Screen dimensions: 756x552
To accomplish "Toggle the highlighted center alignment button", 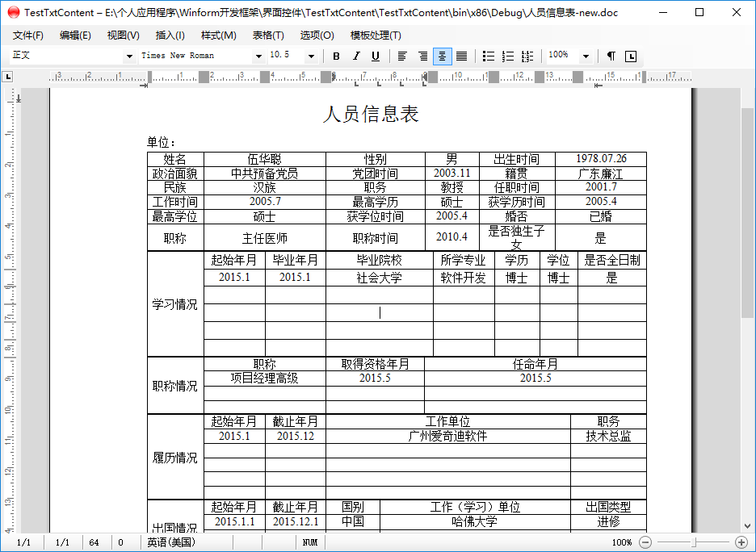I will point(442,56).
